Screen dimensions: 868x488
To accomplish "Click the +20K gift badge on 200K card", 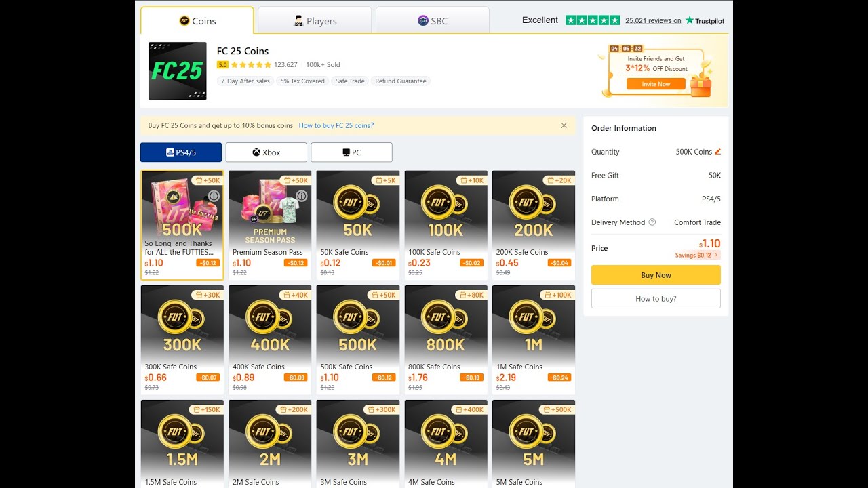I will (559, 180).
